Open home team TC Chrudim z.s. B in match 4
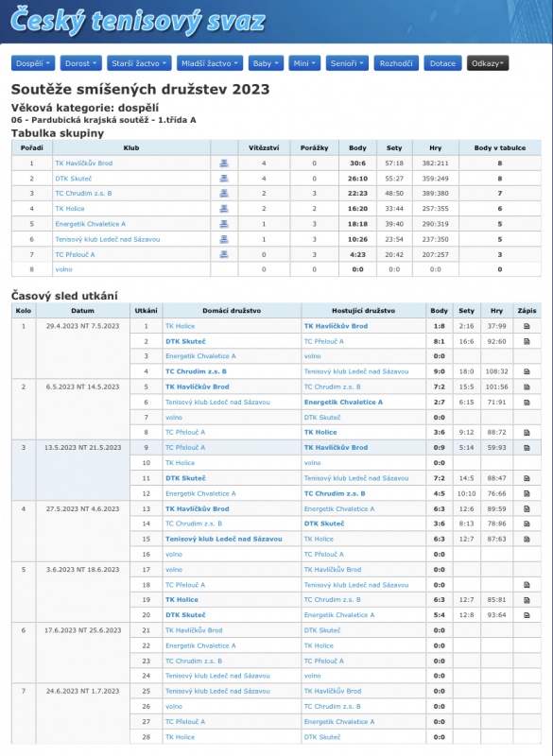Viewport: 553px width, 756px height. 196,371
